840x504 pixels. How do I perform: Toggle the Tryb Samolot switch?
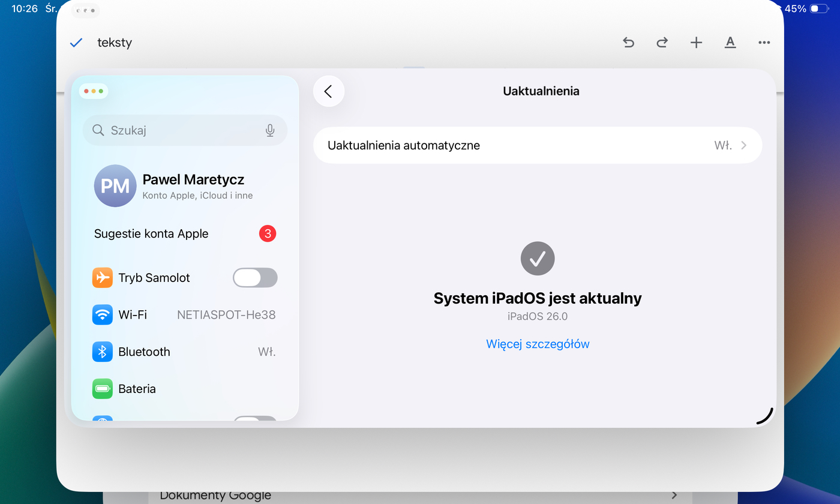[255, 278]
